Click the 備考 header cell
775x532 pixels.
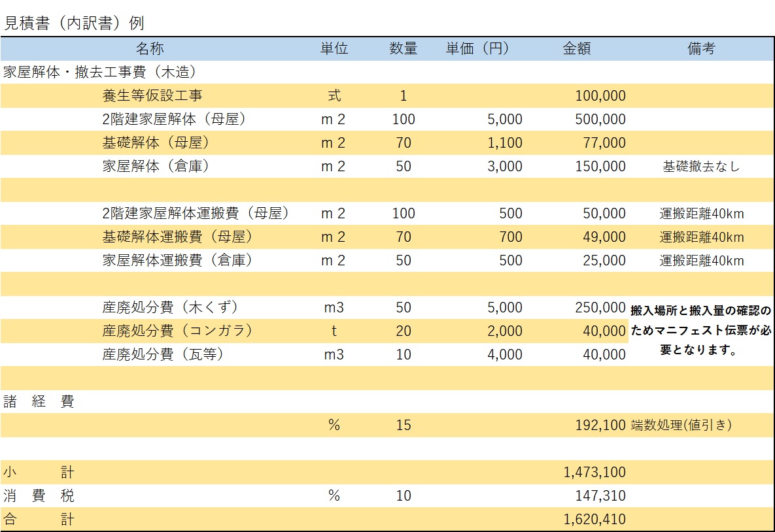tap(700, 49)
